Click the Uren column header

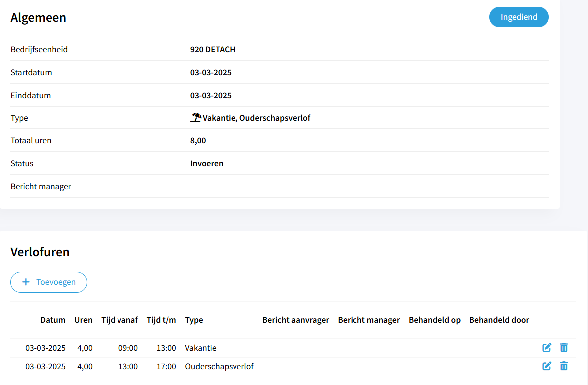pos(83,320)
